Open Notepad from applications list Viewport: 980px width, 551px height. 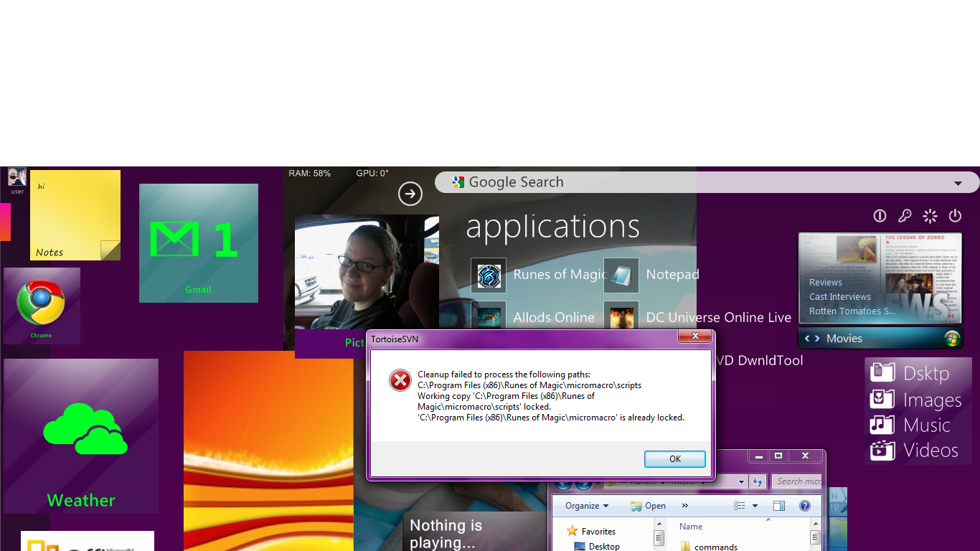621,275
